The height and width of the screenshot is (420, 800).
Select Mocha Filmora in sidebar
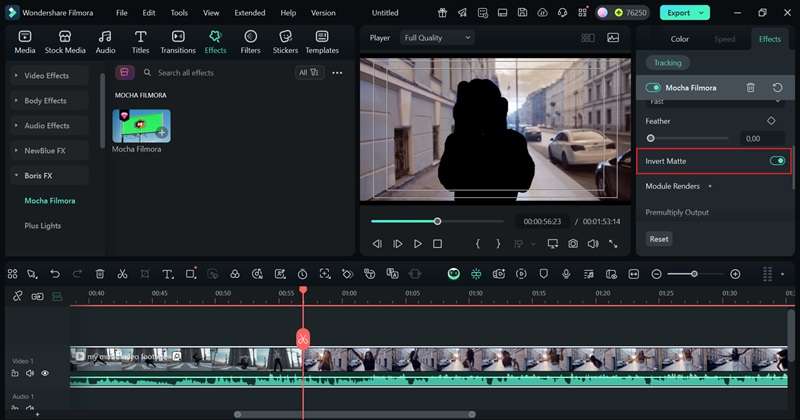pos(50,201)
